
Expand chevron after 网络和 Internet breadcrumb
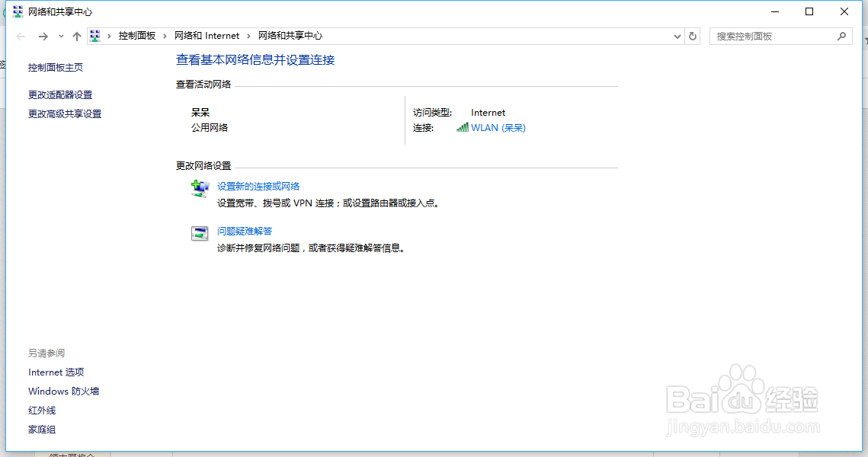tap(248, 36)
